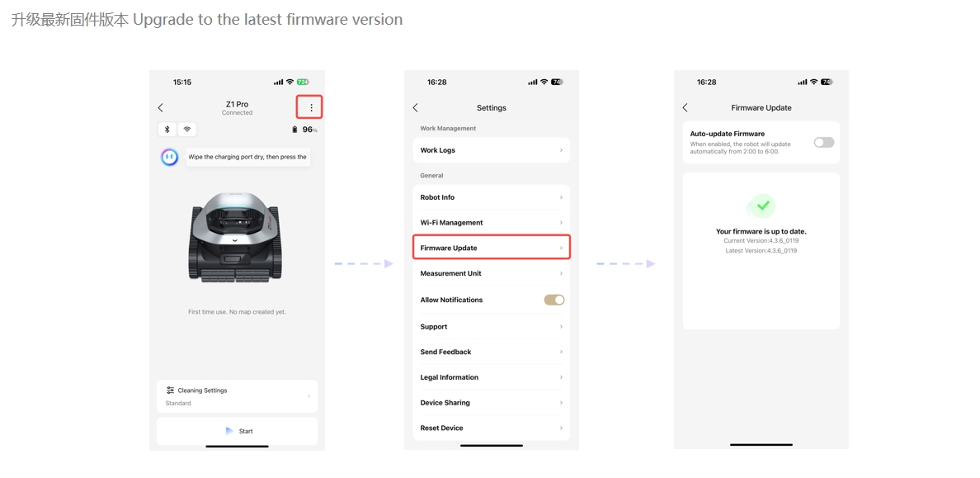This screenshot has width=980, height=478.
Task: Open Device Sharing entry
Action: 492,402
